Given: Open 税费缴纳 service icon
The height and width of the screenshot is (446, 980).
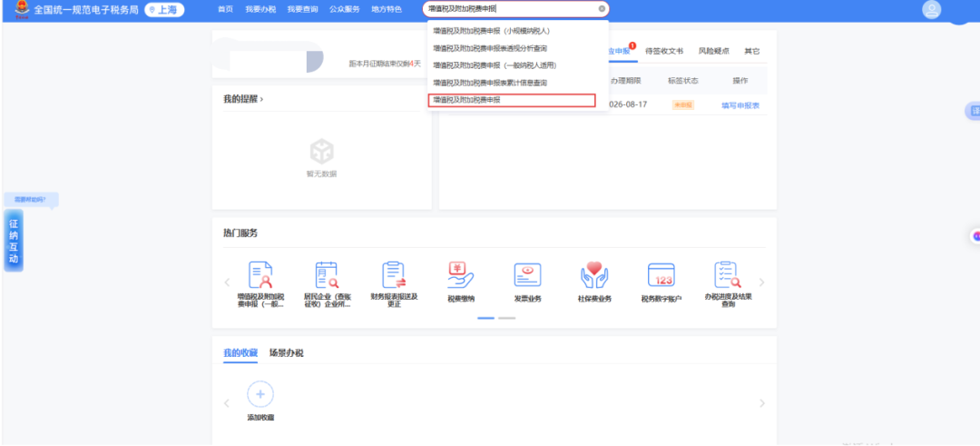Looking at the screenshot, I should pyautogui.click(x=461, y=275).
